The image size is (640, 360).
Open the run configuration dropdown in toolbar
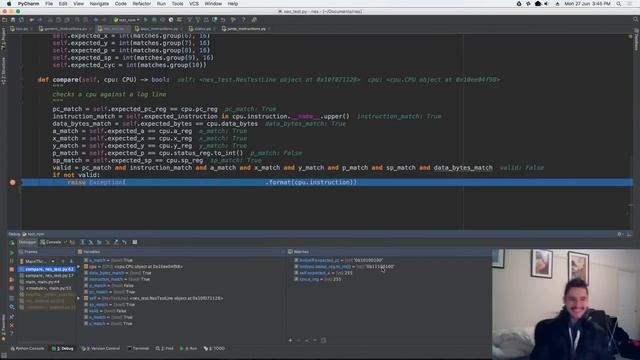click(127, 20)
